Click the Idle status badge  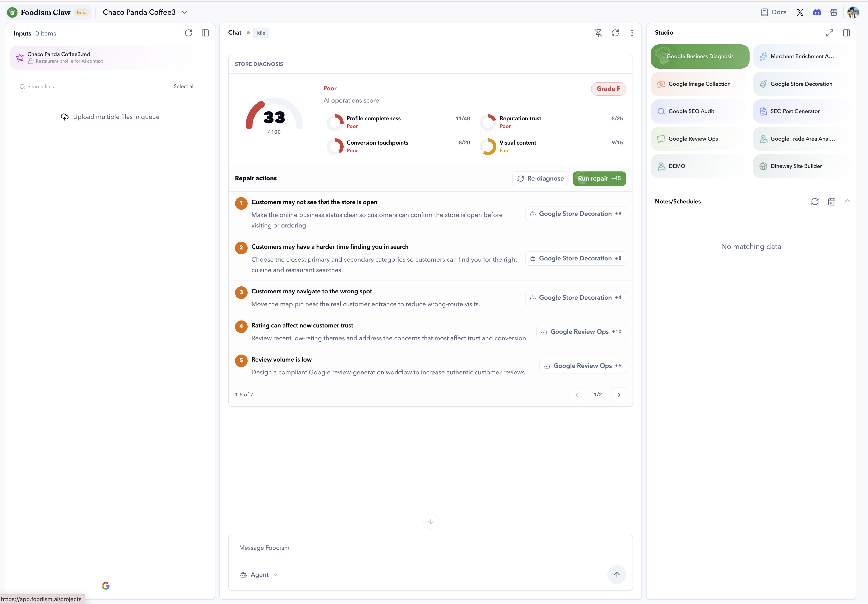261,33
